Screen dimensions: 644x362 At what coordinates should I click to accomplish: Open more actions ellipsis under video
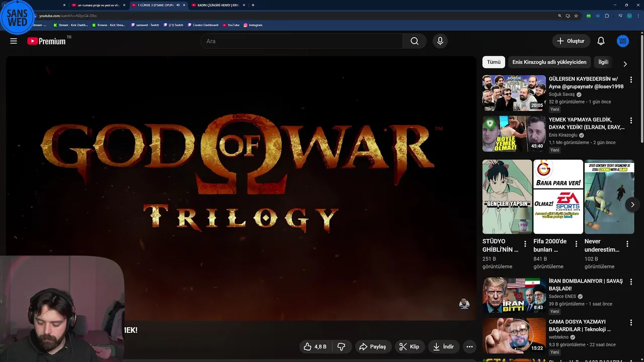[x=469, y=346]
